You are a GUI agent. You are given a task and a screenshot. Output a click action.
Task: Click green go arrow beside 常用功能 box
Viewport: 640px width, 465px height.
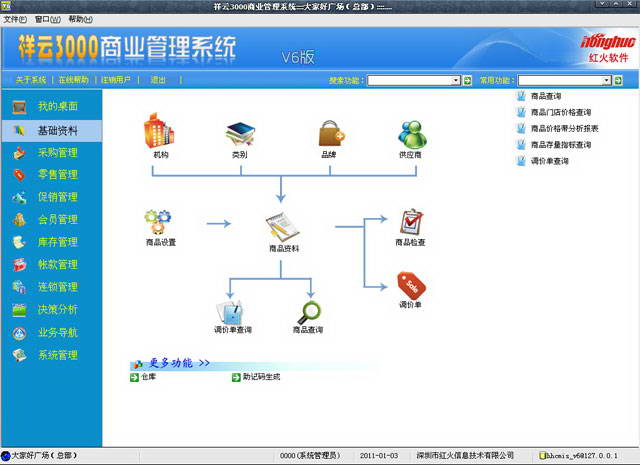(x=618, y=80)
